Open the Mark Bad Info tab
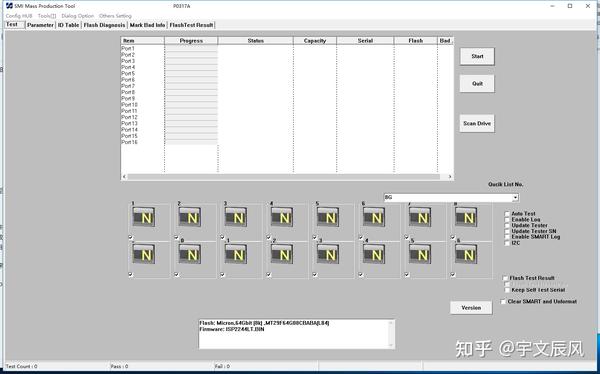Image resolution: width=600 pixels, height=374 pixels. click(147, 25)
